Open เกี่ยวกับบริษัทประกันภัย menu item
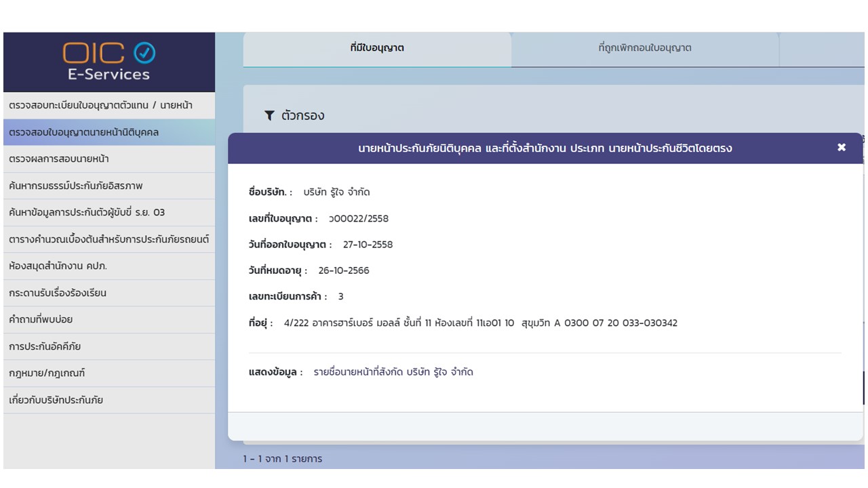The width and height of the screenshot is (868, 488). (109, 400)
